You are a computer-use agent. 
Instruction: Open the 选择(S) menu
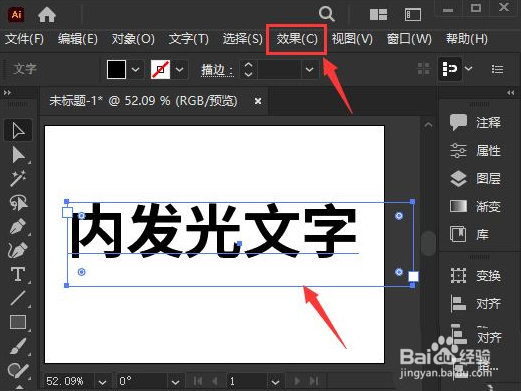coord(243,39)
